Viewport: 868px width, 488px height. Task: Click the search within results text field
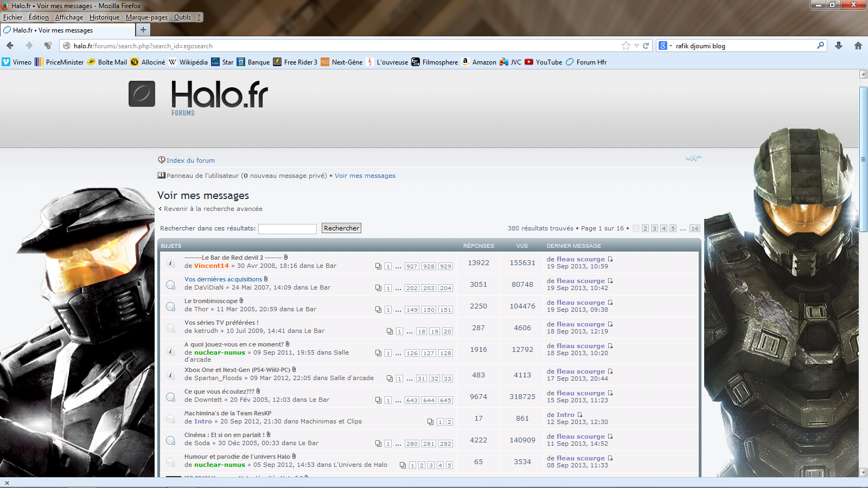pos(288,229)
